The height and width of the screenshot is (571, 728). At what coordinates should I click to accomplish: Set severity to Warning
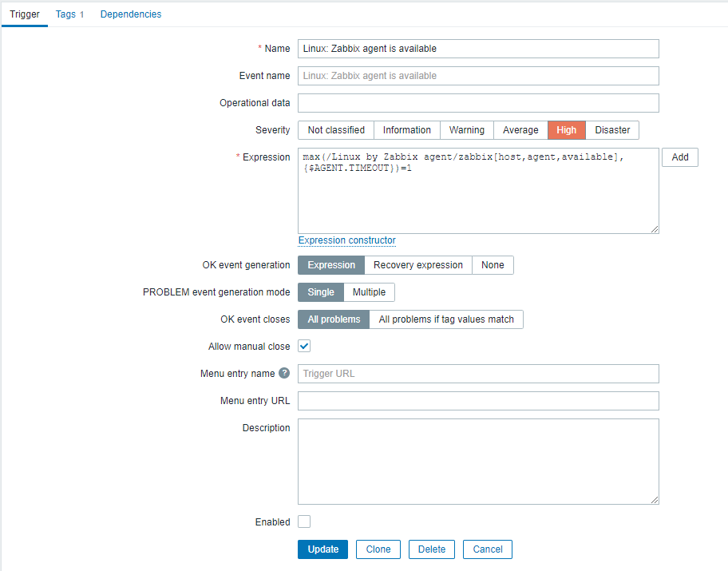pyautogui.click(x=467, y=130)
